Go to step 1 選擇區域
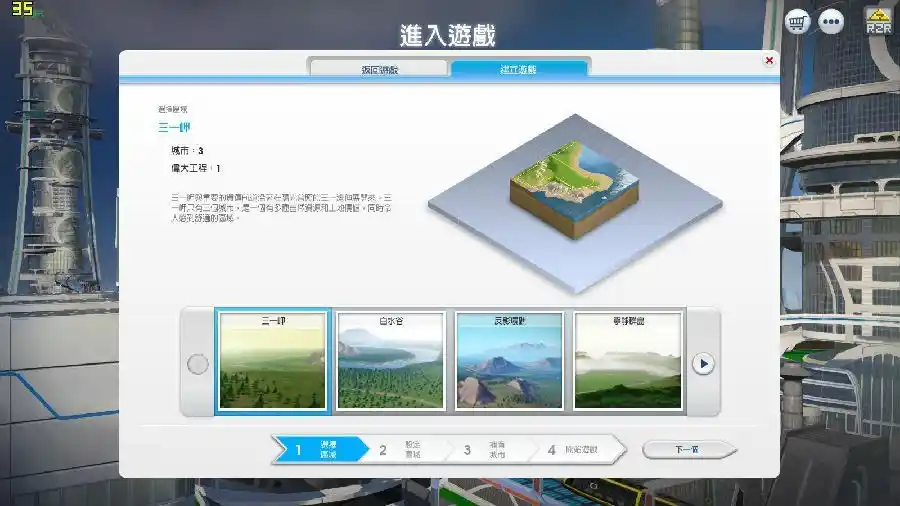The height and width of the screenshot is (506, 900). point(320,449)
